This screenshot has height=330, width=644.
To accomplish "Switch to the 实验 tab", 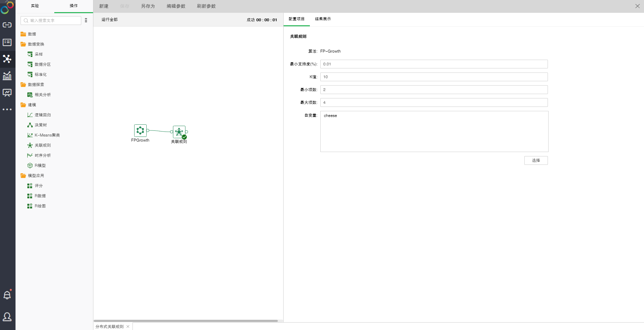I will (35, 6).
